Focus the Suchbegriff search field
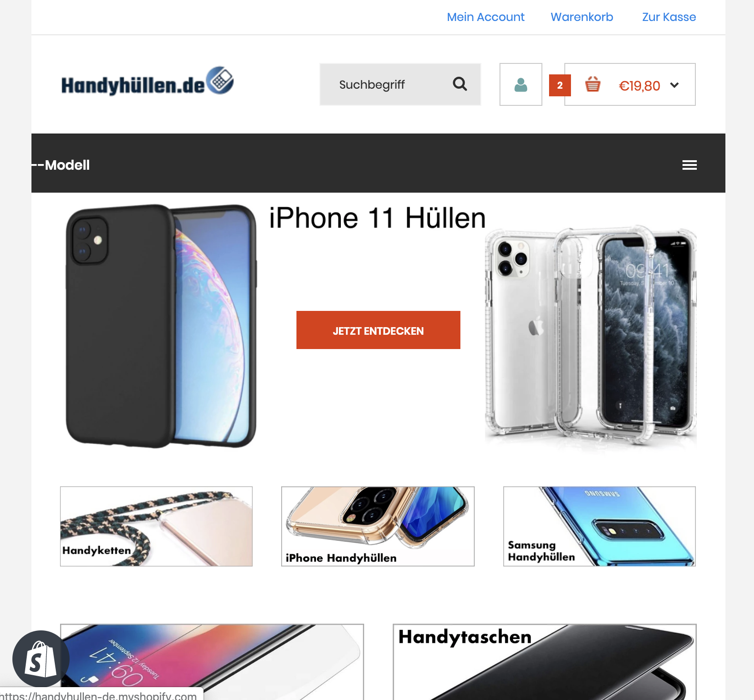Viewport: 754px width, 700px height. (400, 84)
